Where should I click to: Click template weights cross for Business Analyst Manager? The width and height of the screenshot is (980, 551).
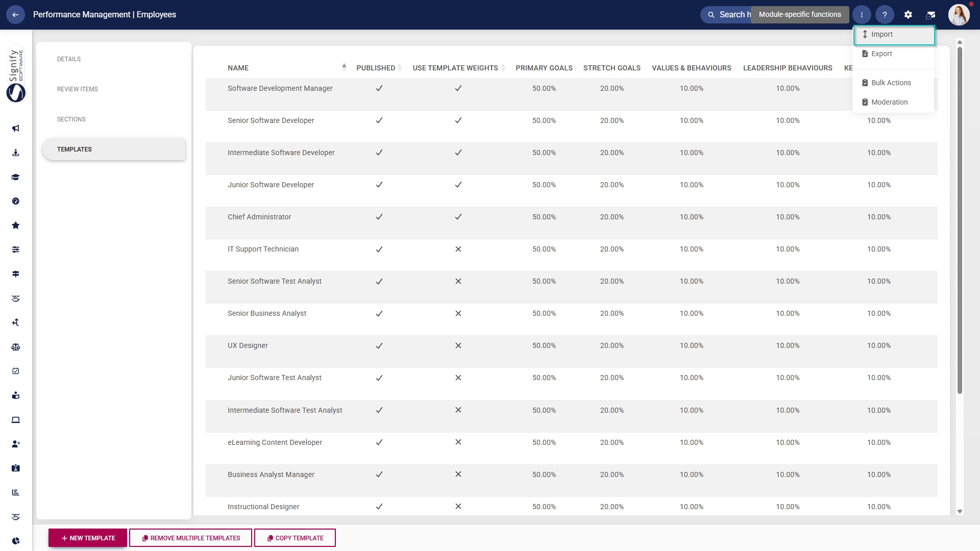[x=458, y=474]
